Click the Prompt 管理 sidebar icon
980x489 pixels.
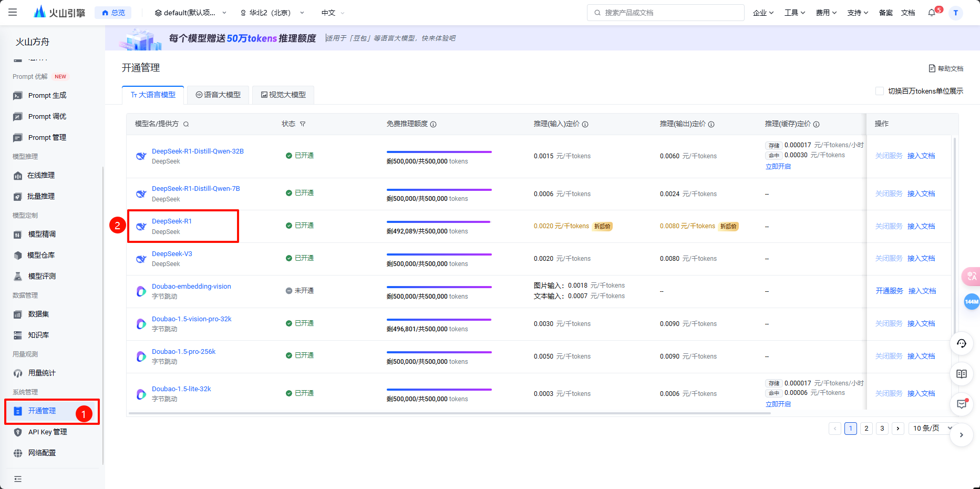click(x=18, y=138)
